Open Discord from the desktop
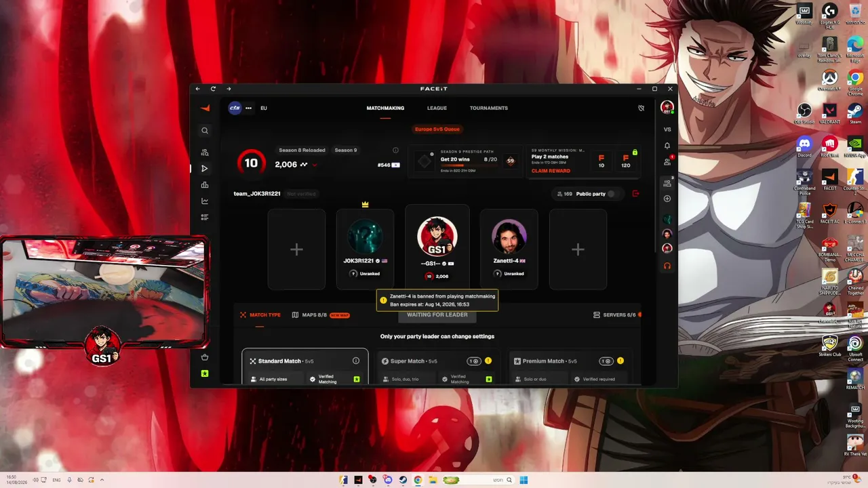Image resolution: width=868 pixels, height=488 pixels. pos(805,146)
